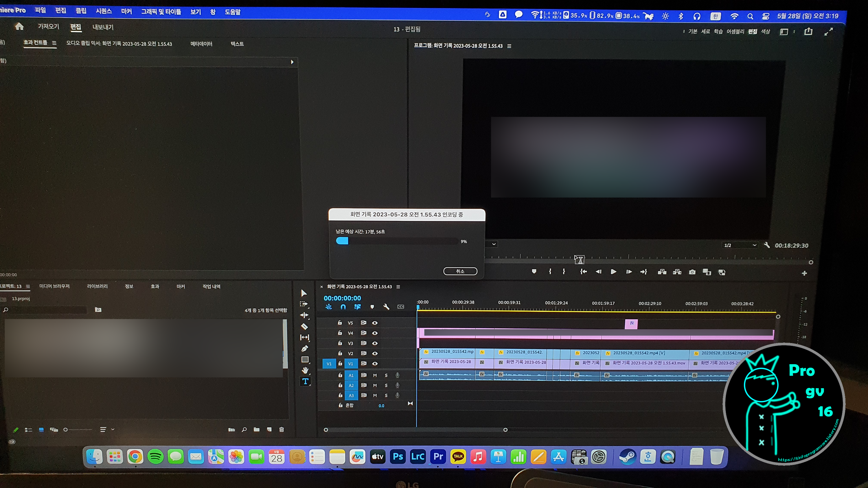Select the Type tool
Screen dimensions: 868x488
pyautogui.click(x=305, y=381)
